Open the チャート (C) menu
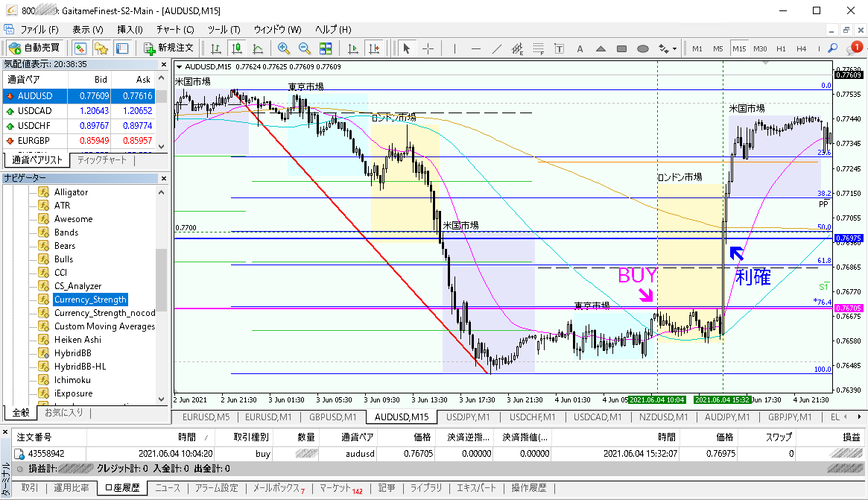868x500 pixels. click(x=175, y=29)
